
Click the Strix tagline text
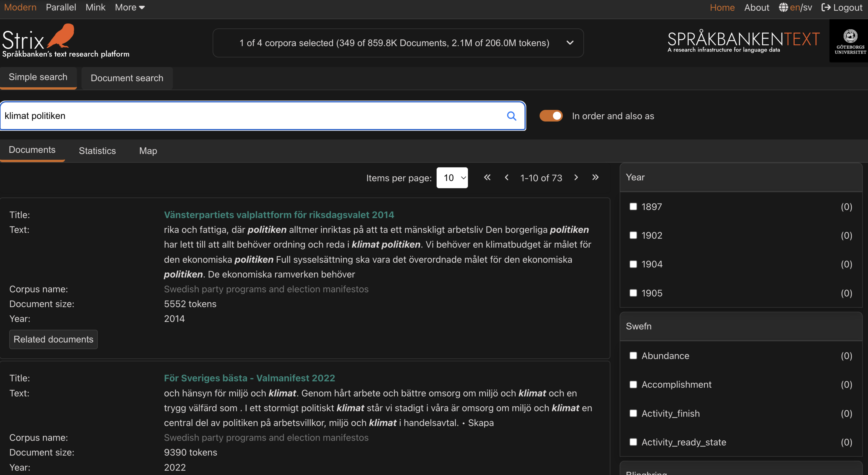pyautogui.click(x=66, y=54)
